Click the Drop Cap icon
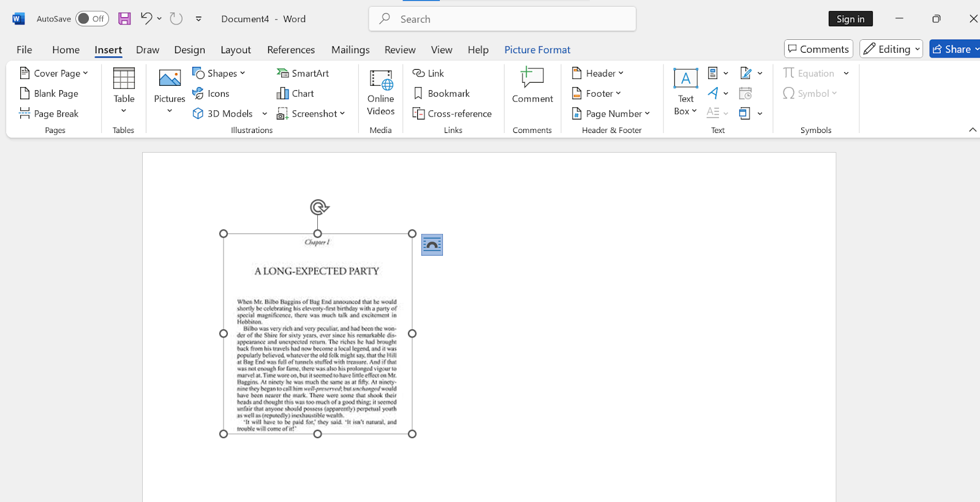Viewport: 980px width, 502px height. pos(713,113)
